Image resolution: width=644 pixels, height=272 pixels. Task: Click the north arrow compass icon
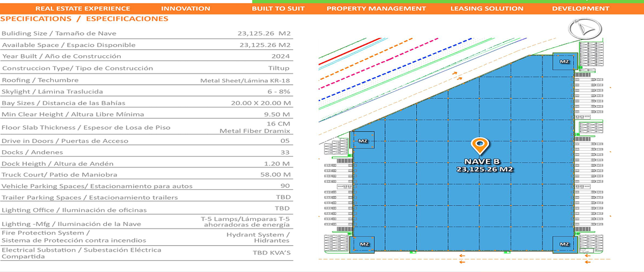(584, 28)
